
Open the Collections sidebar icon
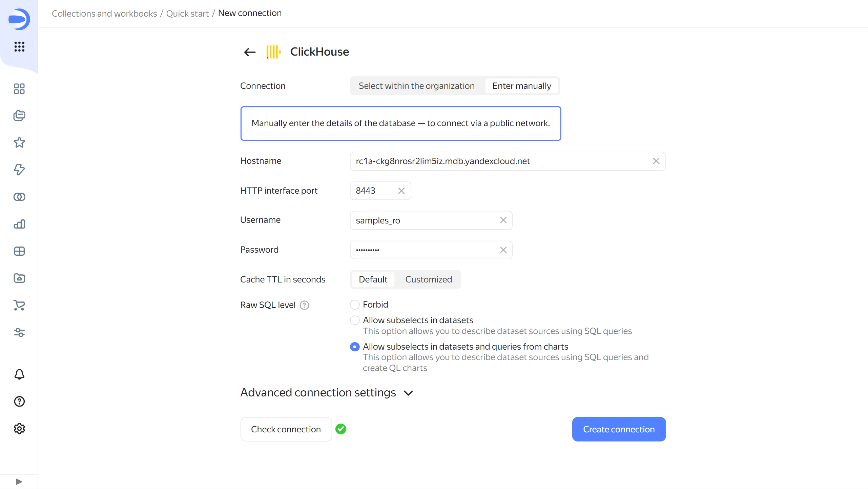19,115
